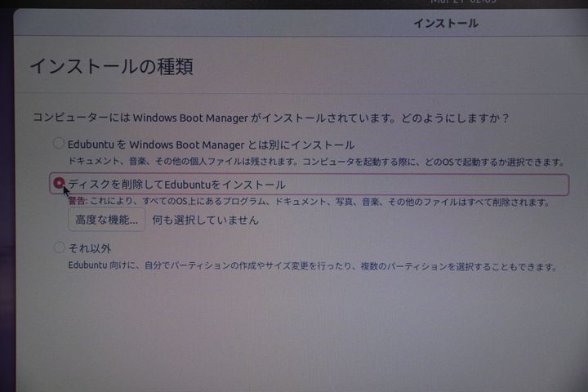Click the 警告 warning about deleting files
Screen dimensions: 588x392
coord(310,202)
